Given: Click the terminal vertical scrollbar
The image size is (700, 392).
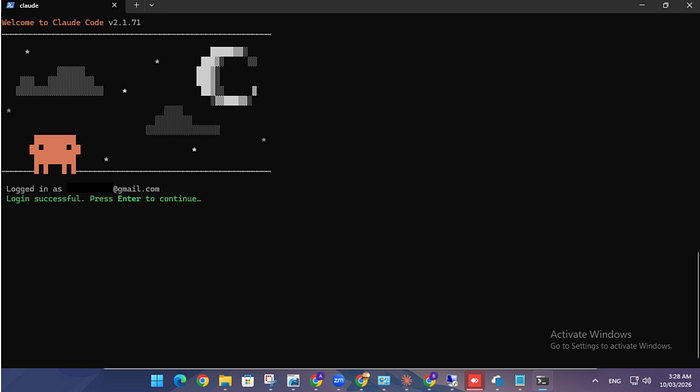Looking at the screenshot, I should click(698, 305).
